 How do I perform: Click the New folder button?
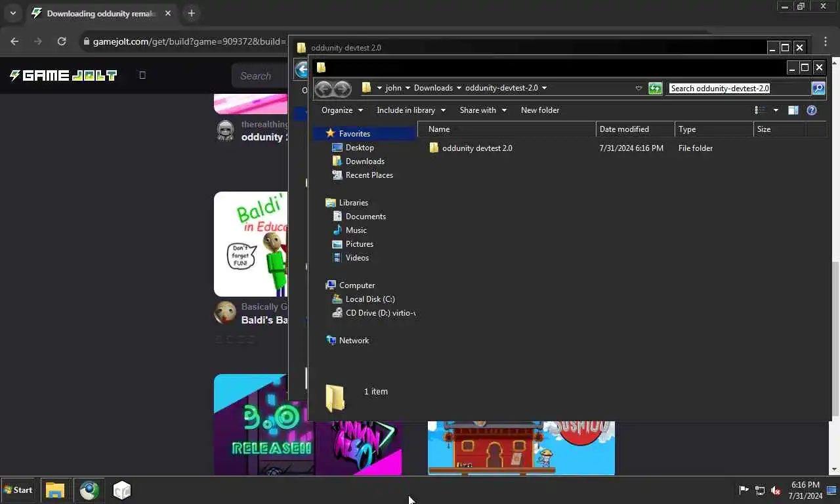[x=540, y=110]
